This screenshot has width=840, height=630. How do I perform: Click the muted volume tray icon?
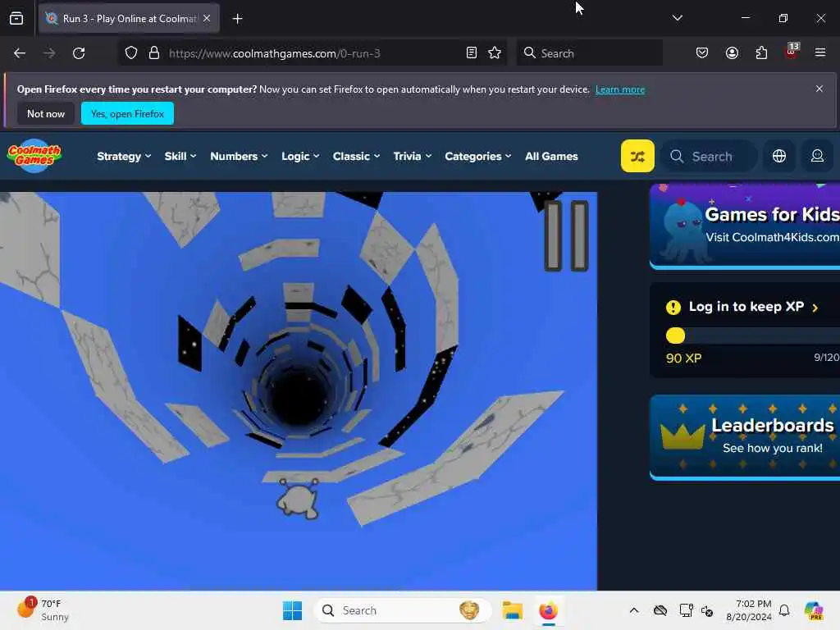click(x=707, y=610)
